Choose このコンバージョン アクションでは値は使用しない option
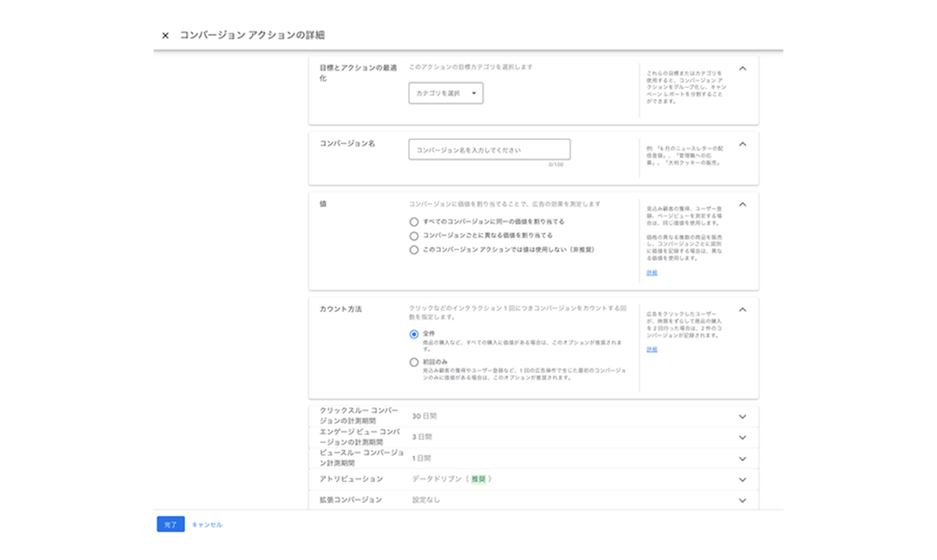This screenshot has width=937, height=560. (x=414, y=250)
